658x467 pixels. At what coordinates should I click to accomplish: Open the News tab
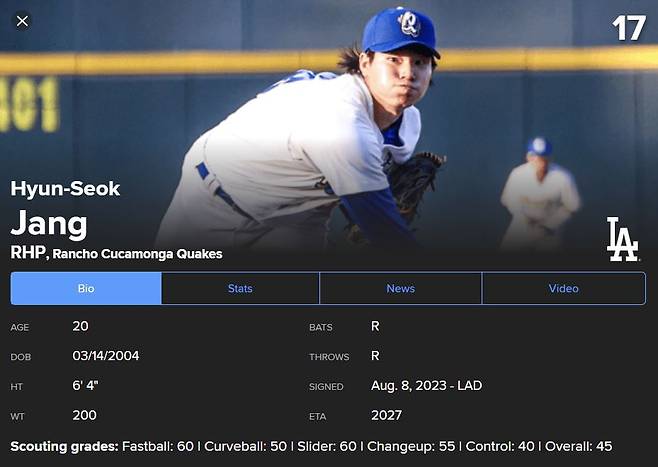[400, 289]
